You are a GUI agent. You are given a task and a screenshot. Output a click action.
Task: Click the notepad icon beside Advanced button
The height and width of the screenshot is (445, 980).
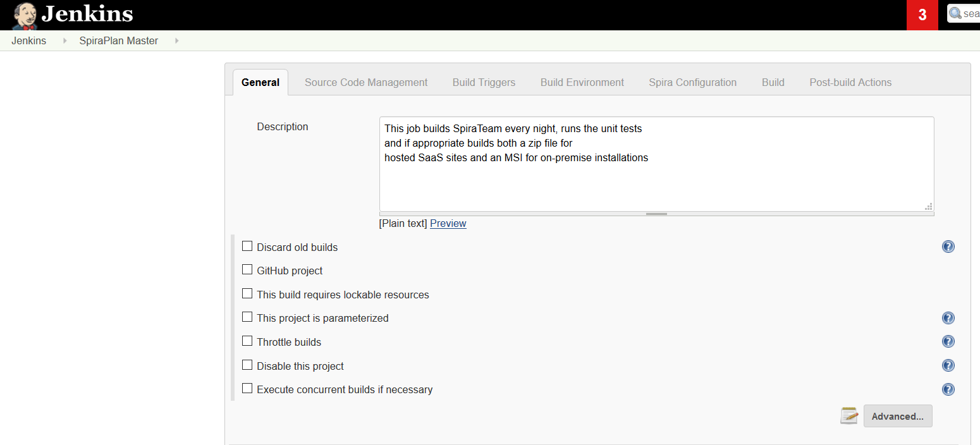(x=849, y=416)
